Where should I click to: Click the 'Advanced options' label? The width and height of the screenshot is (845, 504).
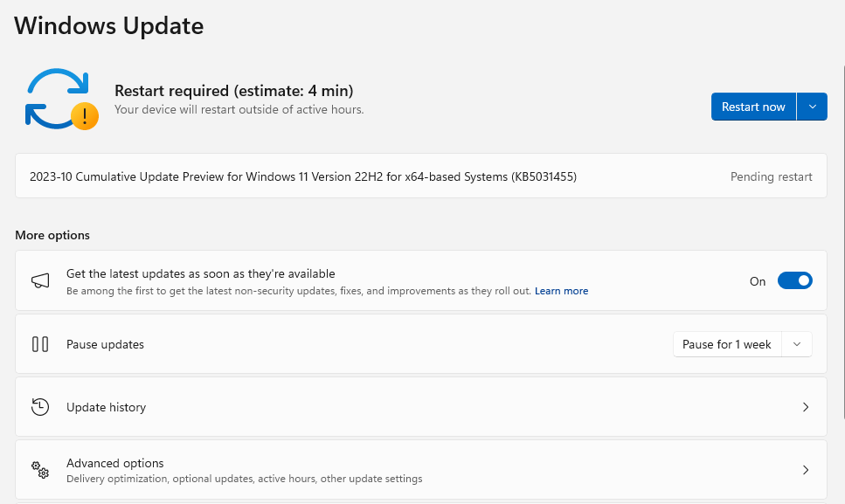pos(114,463)
